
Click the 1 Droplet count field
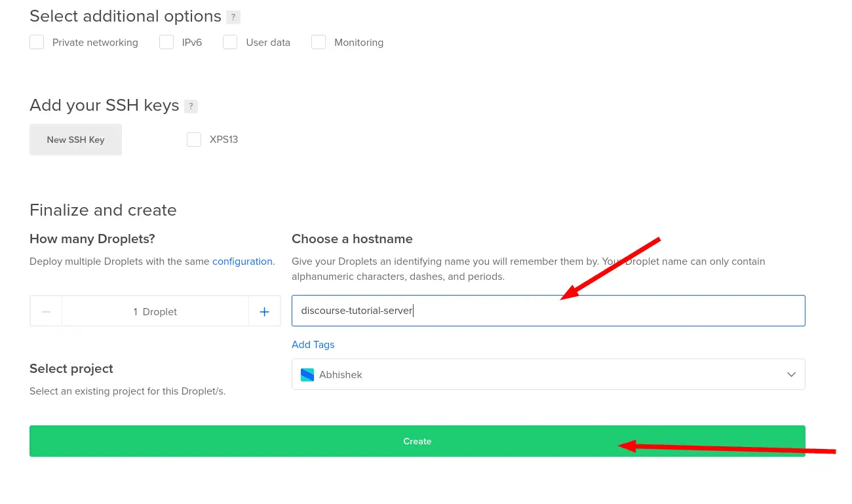point(155,311)
